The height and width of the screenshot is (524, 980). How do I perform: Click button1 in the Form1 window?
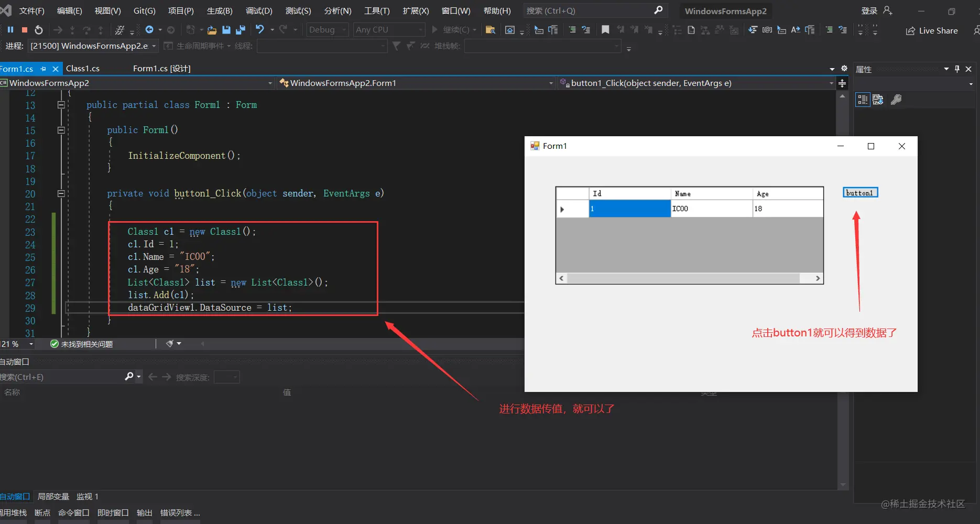[x=860, y=193]
